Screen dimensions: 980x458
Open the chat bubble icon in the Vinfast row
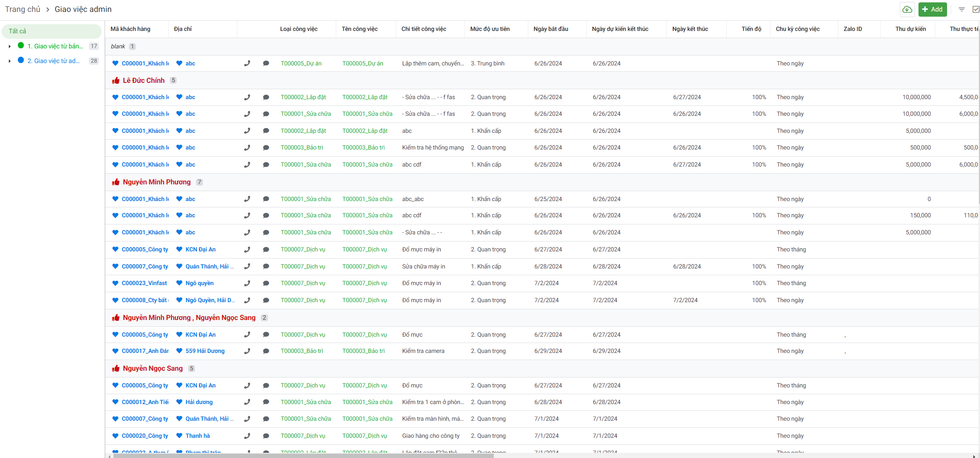tap(266, 283)
